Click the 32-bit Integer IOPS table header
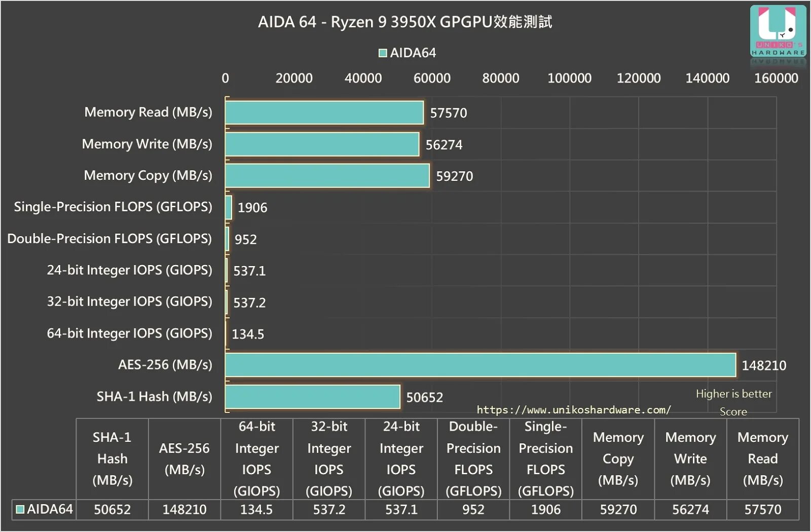Viewport: 811px width, 532px height. [x=329, y=459]
